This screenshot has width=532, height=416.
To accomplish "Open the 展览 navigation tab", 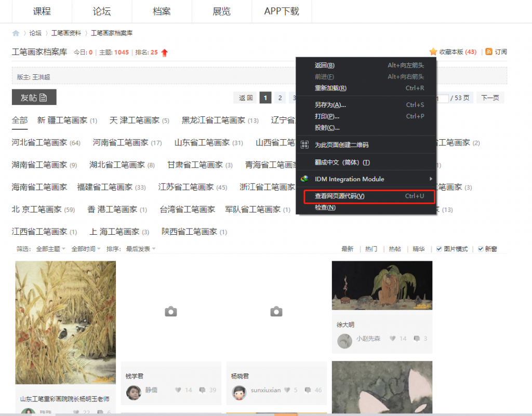I will click(221, 11).
